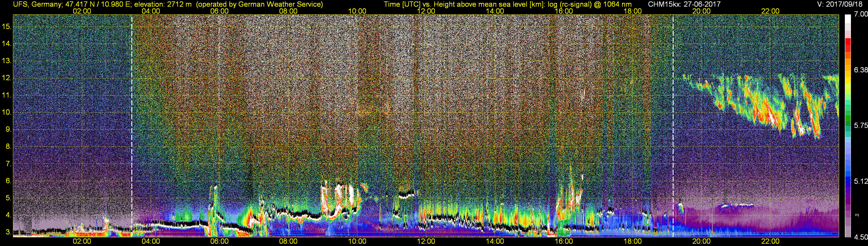868x246 pixels.
Task: Click the '10.' height axis label
Action: click(x=6, y=112)
